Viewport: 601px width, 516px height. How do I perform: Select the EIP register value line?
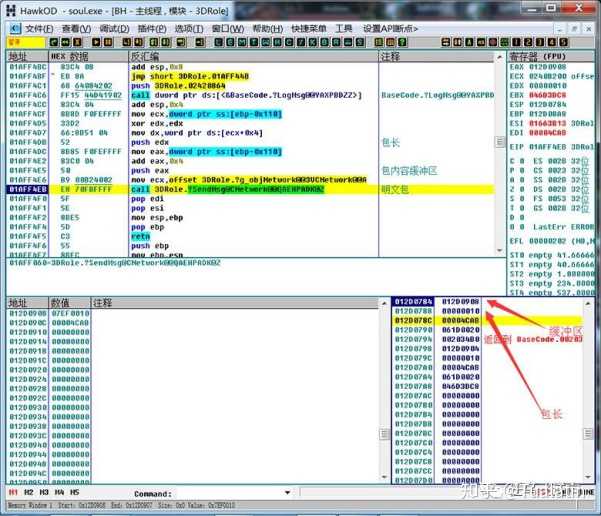[551, 147]
